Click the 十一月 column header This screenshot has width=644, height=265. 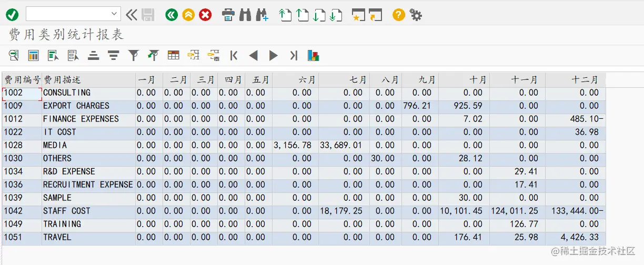(516, 80)
